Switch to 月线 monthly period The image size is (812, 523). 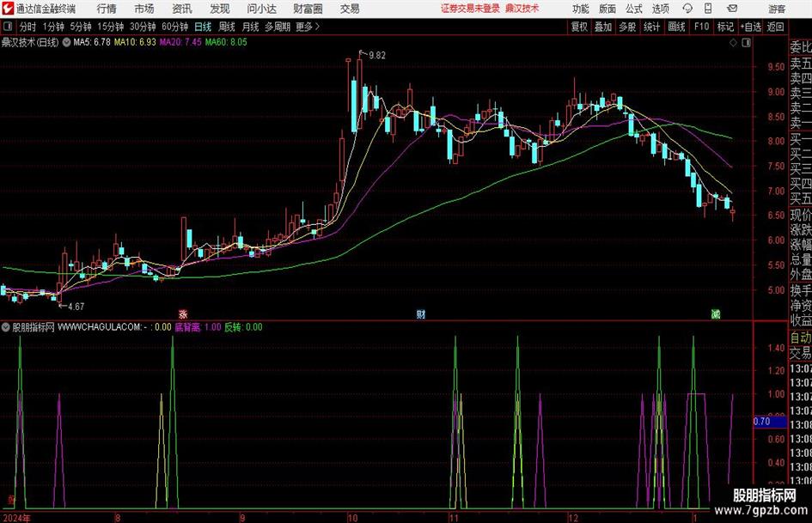tap(250, 27)
